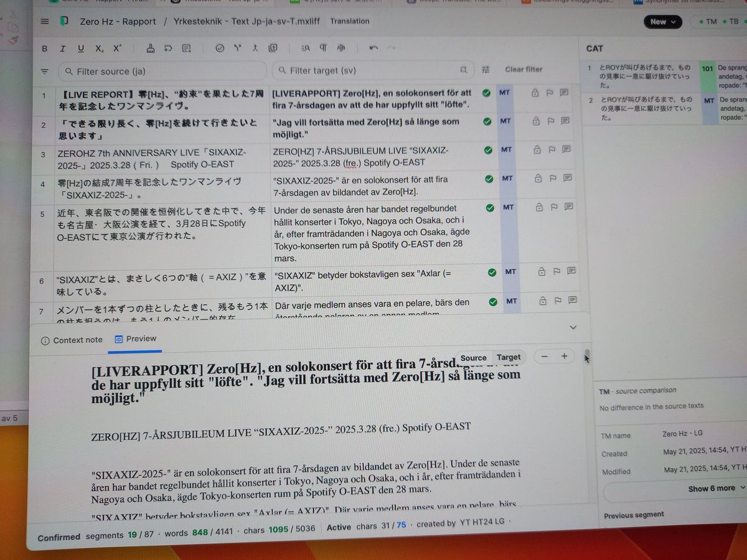This screenshot has width=747, height=560.
Task: Focus the Filter source (ja) field
Action: [162, 71]
